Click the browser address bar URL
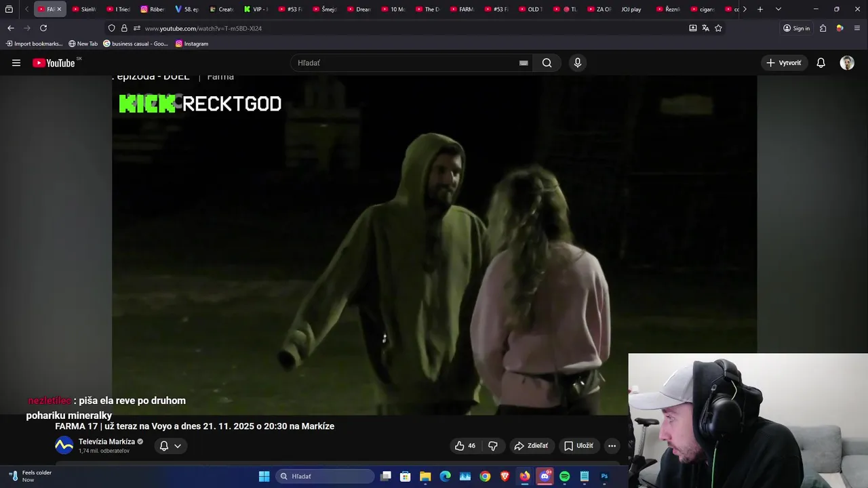Viewport: 868px width, 488px height. click(x=203, y=28)
